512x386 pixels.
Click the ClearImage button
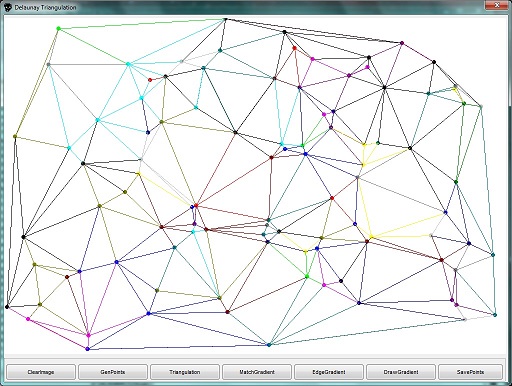(x=41, y=372)
